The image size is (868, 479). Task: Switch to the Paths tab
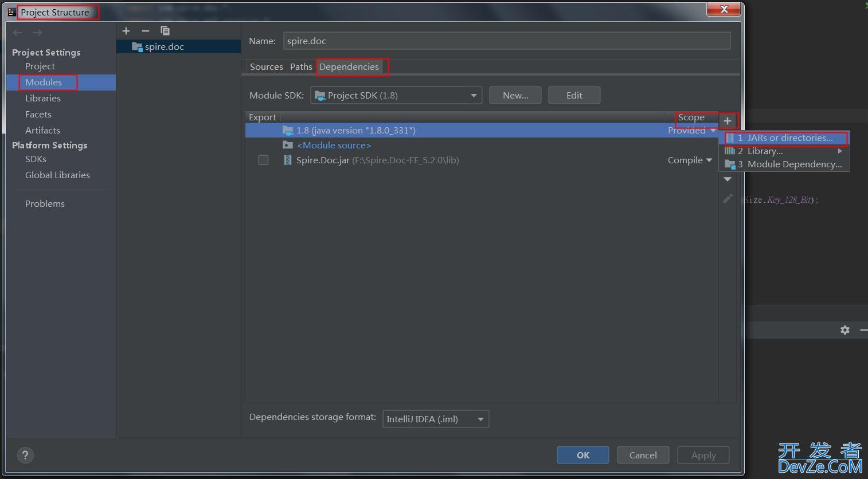(301, 67)
